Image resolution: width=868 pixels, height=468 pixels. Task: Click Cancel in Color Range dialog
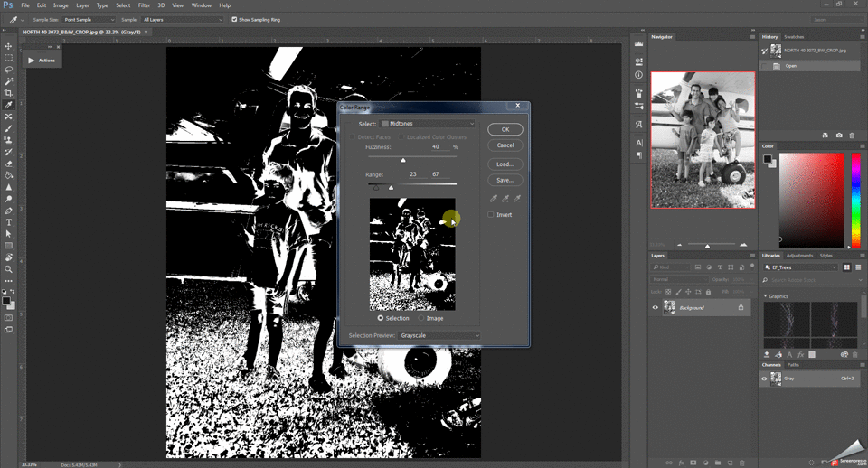(505, 145)
